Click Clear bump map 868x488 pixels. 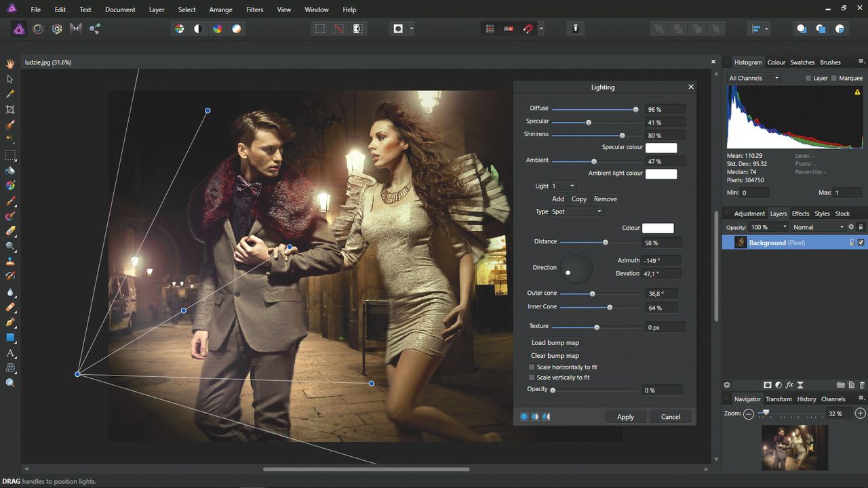(x=555, y=356)
